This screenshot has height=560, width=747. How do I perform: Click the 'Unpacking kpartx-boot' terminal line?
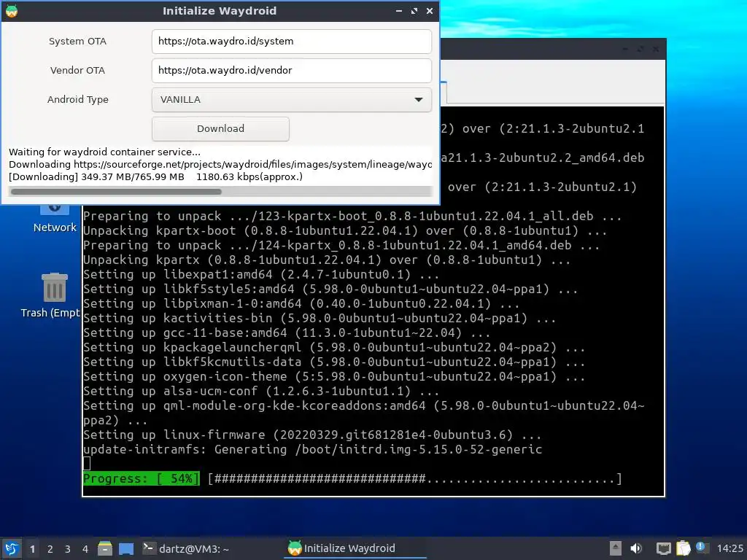click(345, 231)
